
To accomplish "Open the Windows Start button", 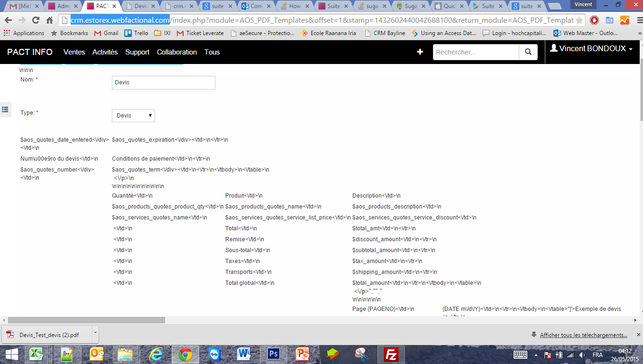I will [x=11, y=354].
